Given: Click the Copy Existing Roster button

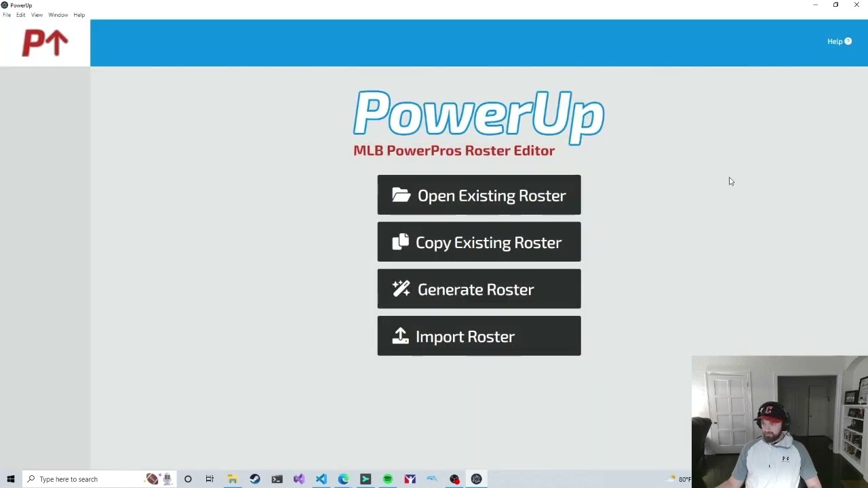Looking at the screenshot, I should click(x=479, y=242).
